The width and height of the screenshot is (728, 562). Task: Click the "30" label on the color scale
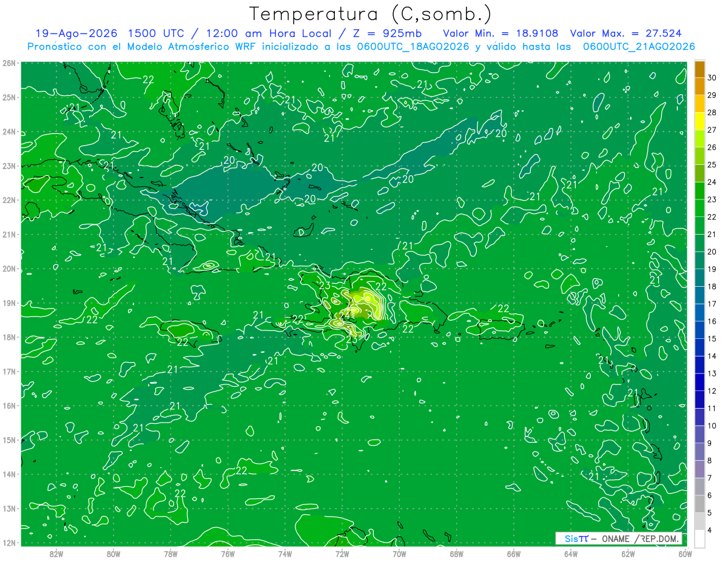(x=712, y=78)
